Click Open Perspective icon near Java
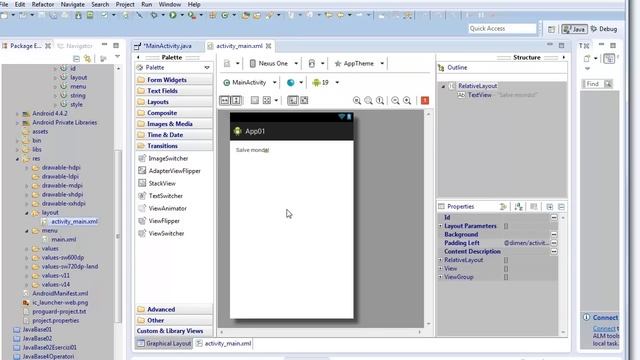The width and height of the screenshot is (640, 360). [551, 29]
